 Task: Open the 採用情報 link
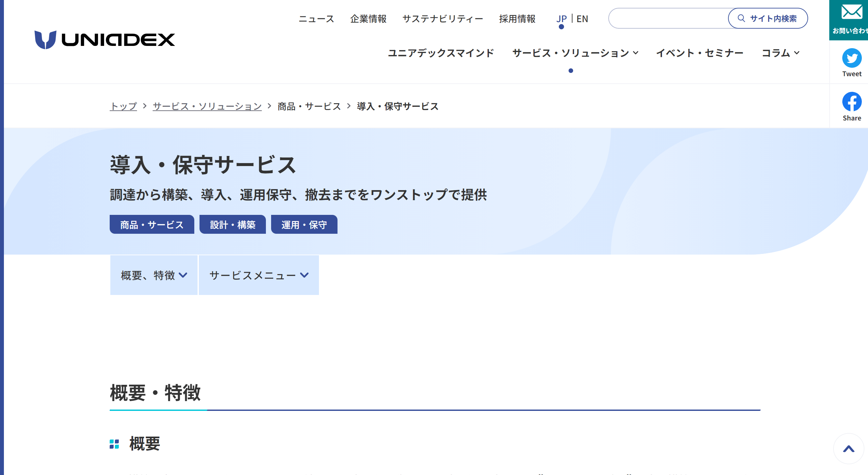[x=517, y=19]
